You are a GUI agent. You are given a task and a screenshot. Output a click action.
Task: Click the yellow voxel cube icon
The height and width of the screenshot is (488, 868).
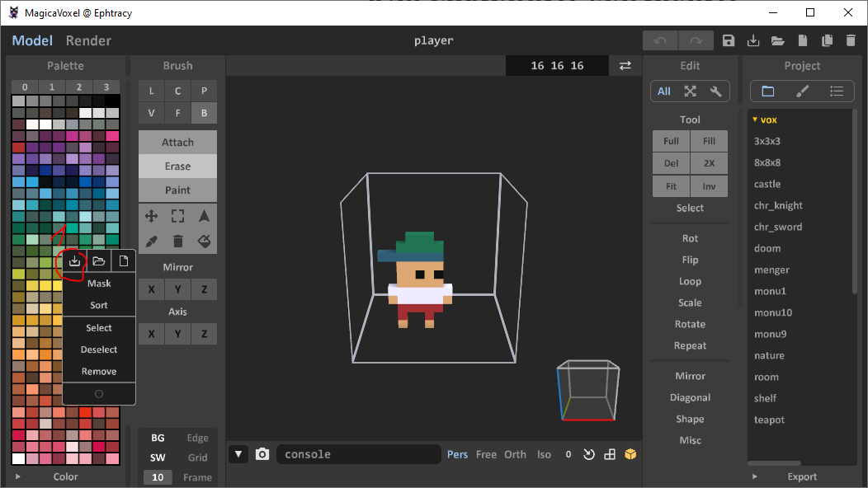click(x=630, y=453)
